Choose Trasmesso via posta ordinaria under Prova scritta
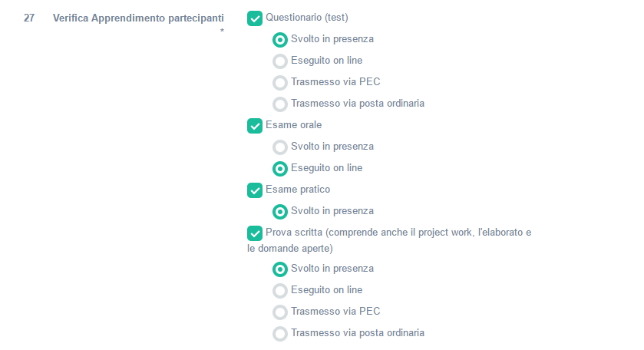This screenshot has height=350, width=644. [280, 334]
